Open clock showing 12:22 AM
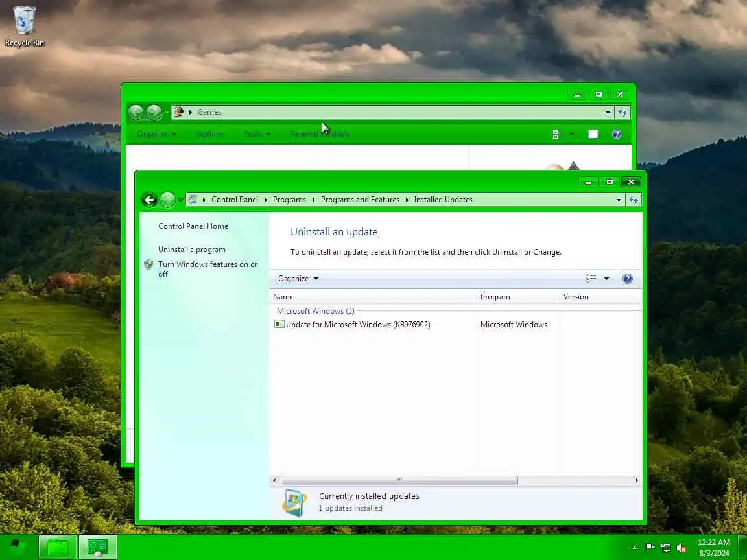 pos(714,548)
